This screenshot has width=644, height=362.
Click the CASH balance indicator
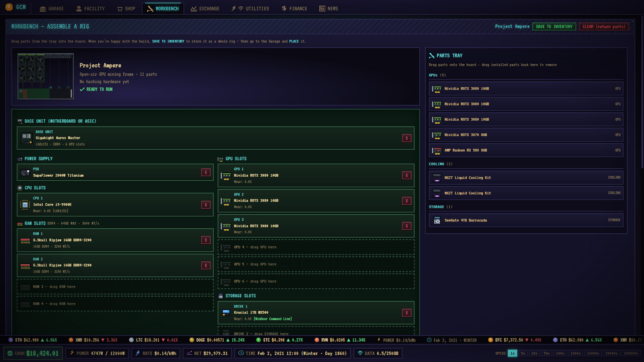(x=33, y=353)
